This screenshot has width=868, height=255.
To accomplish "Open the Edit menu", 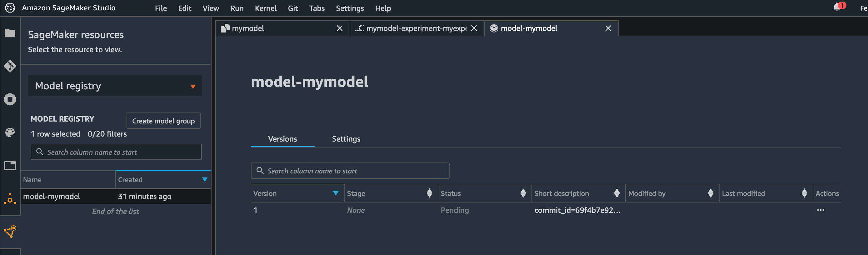I will click(185, 8).
